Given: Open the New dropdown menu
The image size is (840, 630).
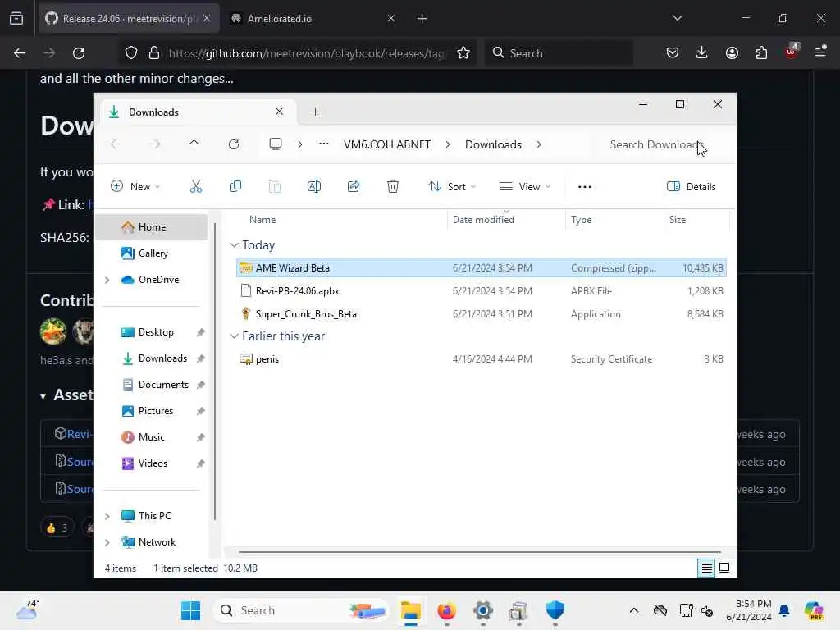Looking at the screenshot, I should pos(135,186).
